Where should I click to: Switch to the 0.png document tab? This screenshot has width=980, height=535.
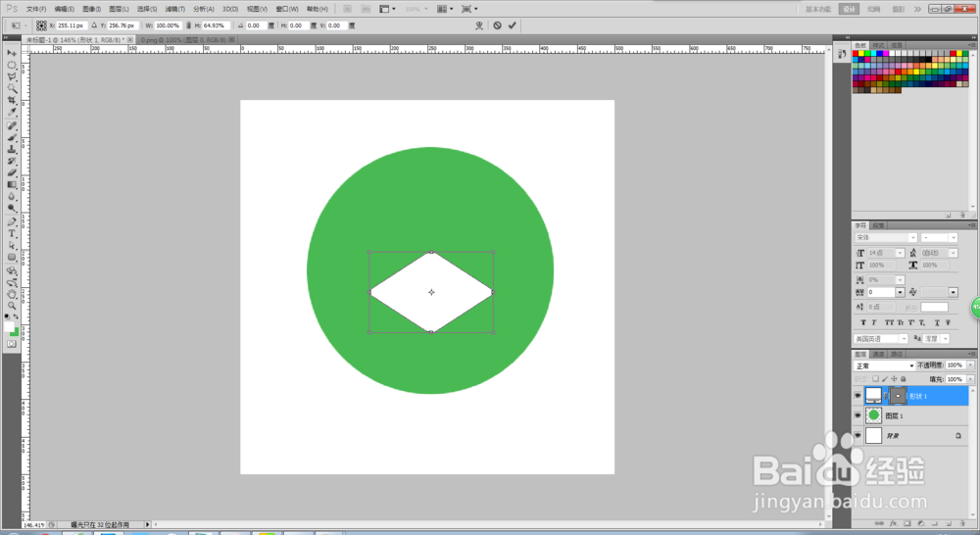[x=183, y=39]
